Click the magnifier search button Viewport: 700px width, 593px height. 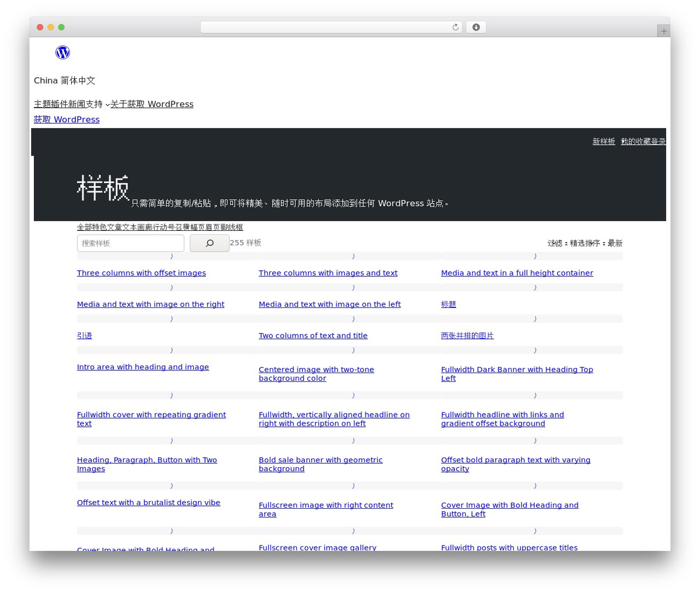click(209, 243)
